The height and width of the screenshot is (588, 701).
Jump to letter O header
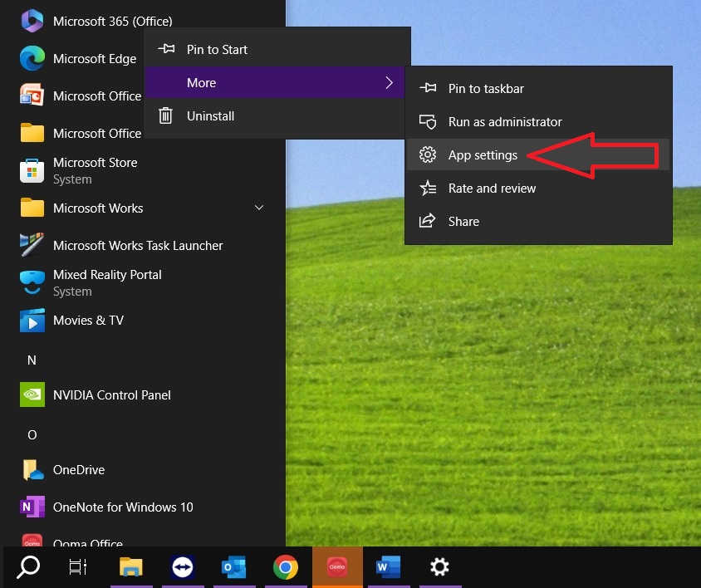click(x=32, y=434)
